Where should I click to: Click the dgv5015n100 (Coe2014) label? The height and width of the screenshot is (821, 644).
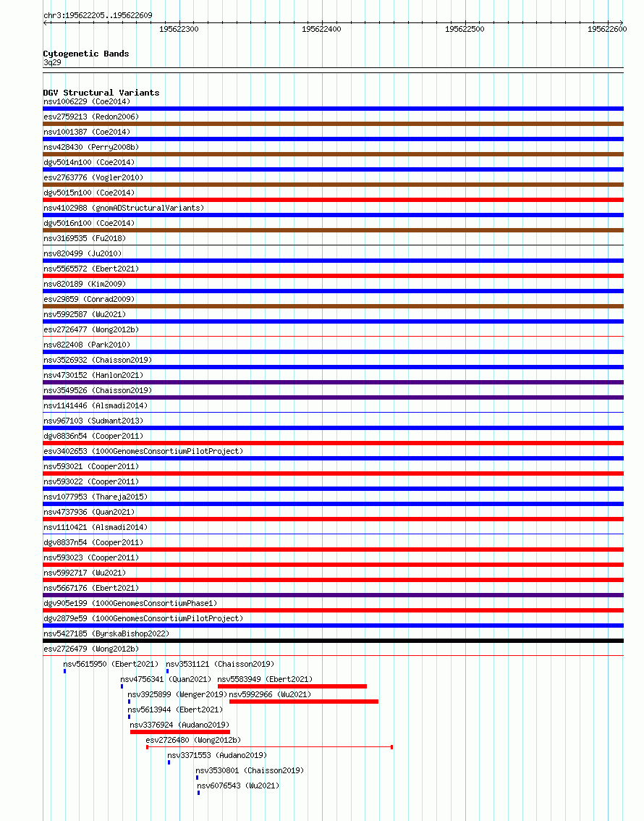pos(89,193)
